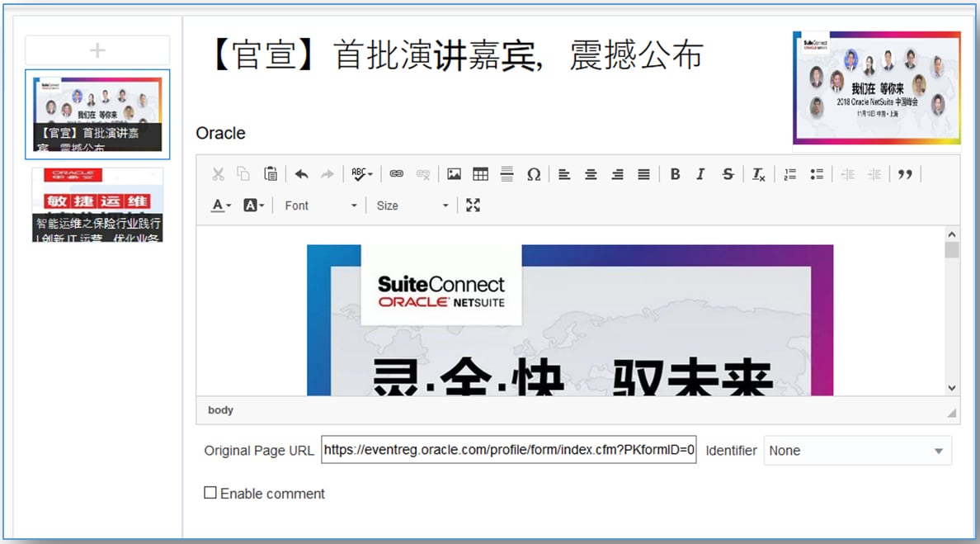This screenshot has height=544, width=980.
Task: Click the SuiteConnect banner image in editor
Action: point(570,320)
